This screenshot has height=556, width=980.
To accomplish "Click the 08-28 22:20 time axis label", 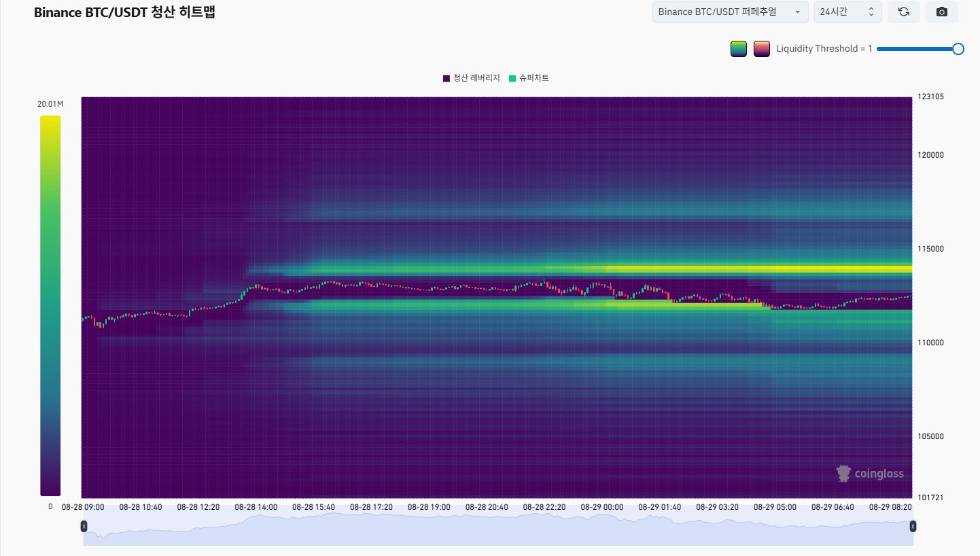I will [544, 507].
